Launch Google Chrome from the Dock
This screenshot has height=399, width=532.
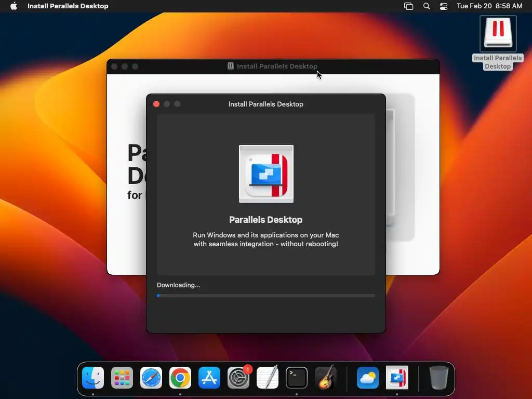(x=180, y=378)
